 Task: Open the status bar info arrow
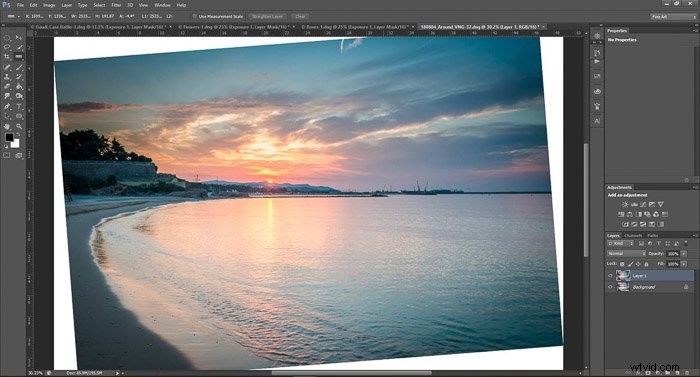click(117, 373)
